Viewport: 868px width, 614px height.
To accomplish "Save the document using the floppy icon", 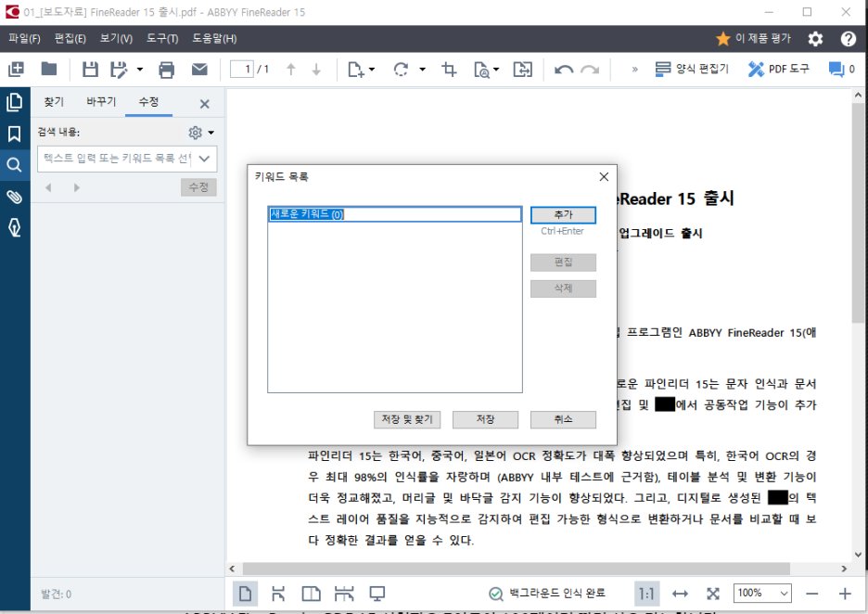I will [90, 70].
